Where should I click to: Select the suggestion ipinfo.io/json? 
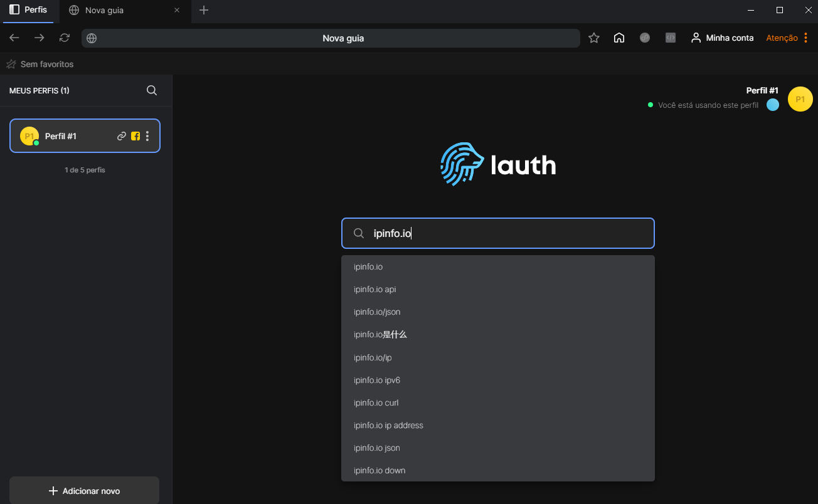tap(498, 312)
